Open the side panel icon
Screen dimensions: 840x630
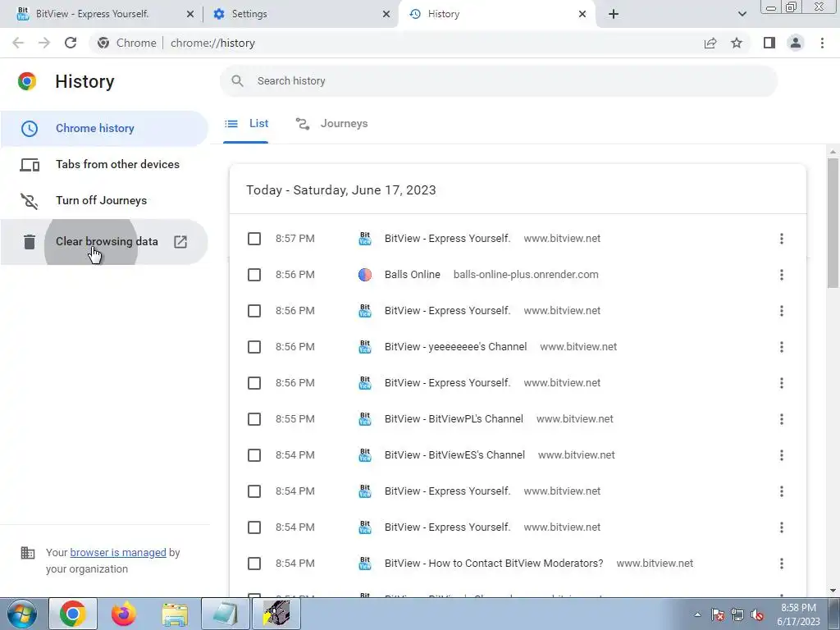[769, 43]
